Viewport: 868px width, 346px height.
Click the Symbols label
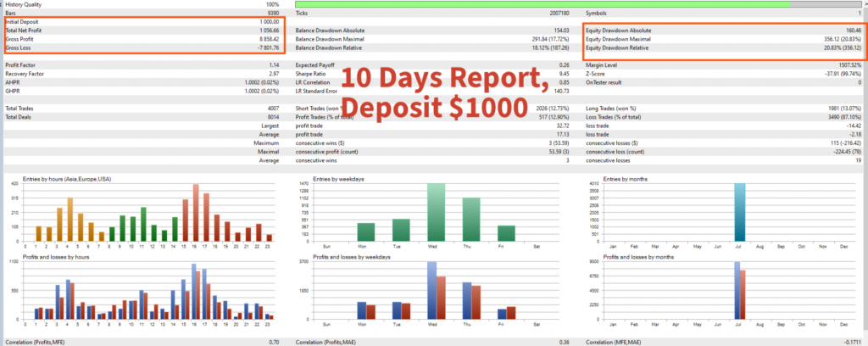click(x=597, y=13)
